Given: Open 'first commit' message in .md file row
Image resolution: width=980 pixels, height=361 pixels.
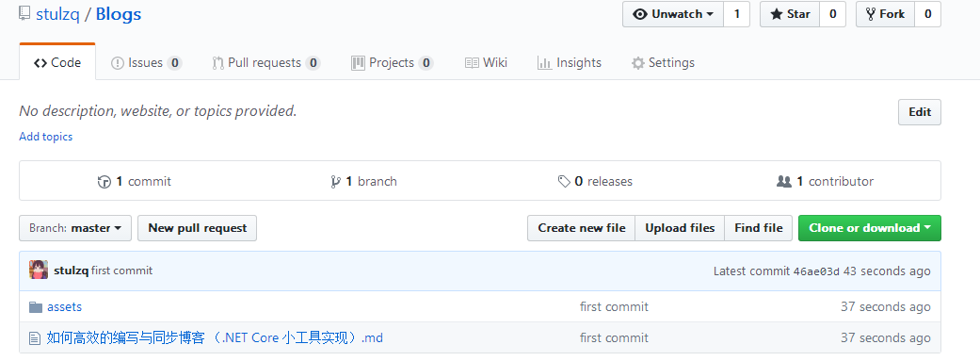Looking at the screenshot, I should coord(614,337).
